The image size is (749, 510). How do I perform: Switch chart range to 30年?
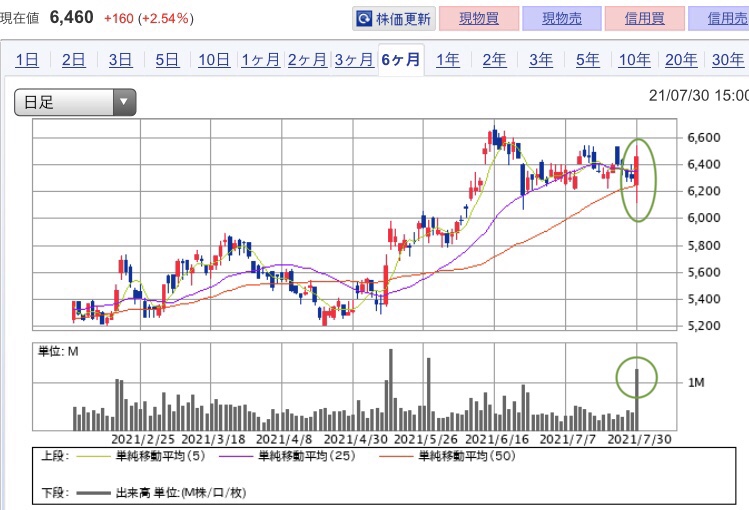pyautogui.click(x=728, y=60)
